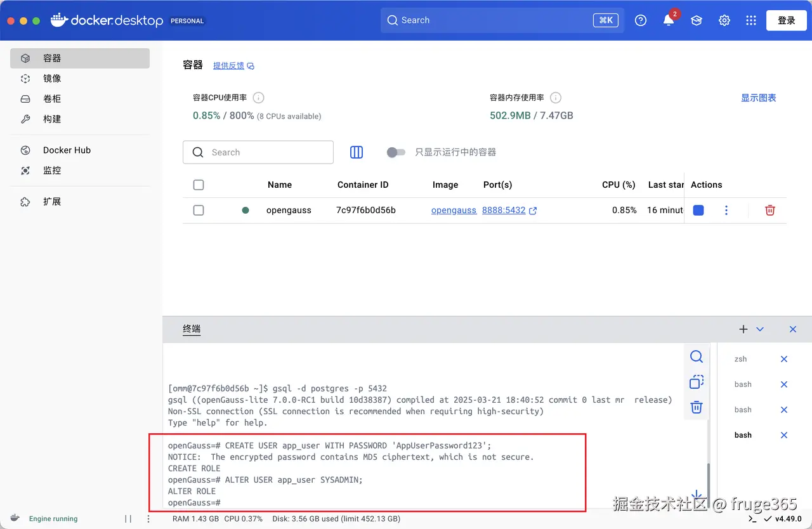Delete the opengauss container with trash icon
Viewport: 812px width, 529px height.
point(769,210)
